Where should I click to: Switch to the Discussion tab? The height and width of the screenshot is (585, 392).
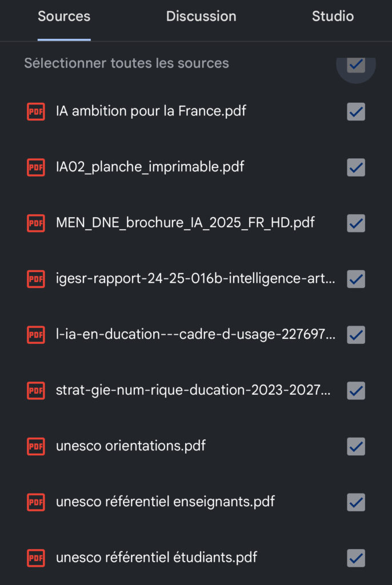pyautogui.click(x=201, y=17)
